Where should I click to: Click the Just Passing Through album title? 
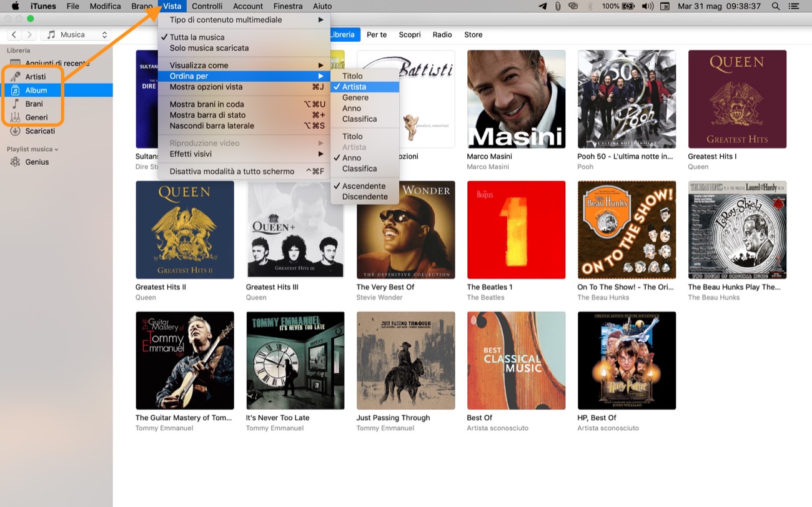pyautogui.click(x=394, y=418)
